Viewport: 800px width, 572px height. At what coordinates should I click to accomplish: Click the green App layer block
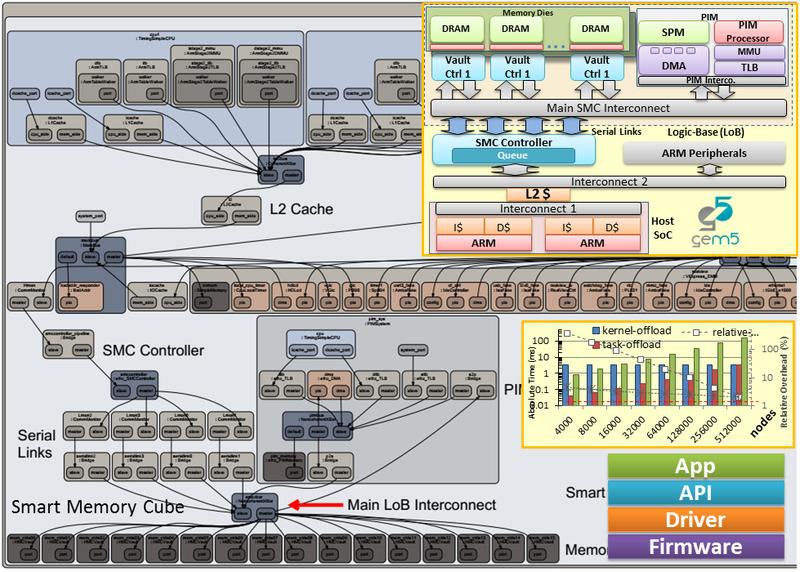click(x=695, y=466)
